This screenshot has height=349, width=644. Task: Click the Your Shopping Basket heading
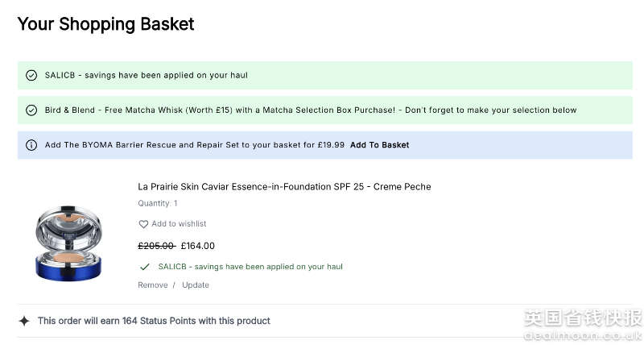(105, 24)
